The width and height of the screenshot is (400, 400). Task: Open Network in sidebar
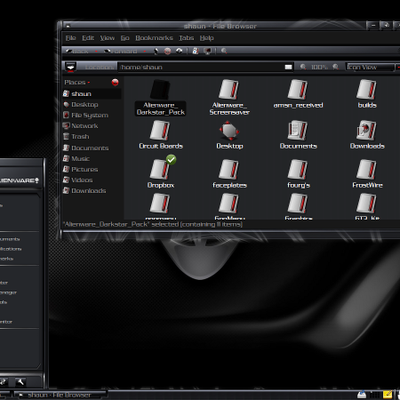(x=92, y=126)
